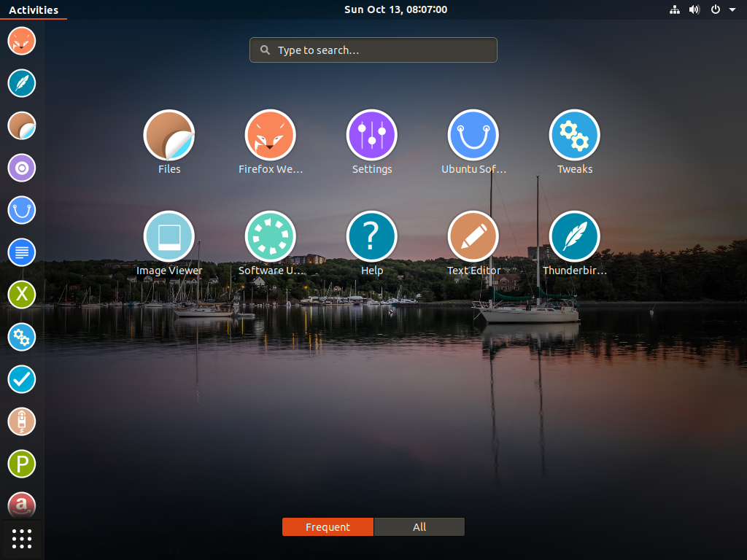
Task: Expand the system menu dropdown arrow
Action: (x=732, y=9)
